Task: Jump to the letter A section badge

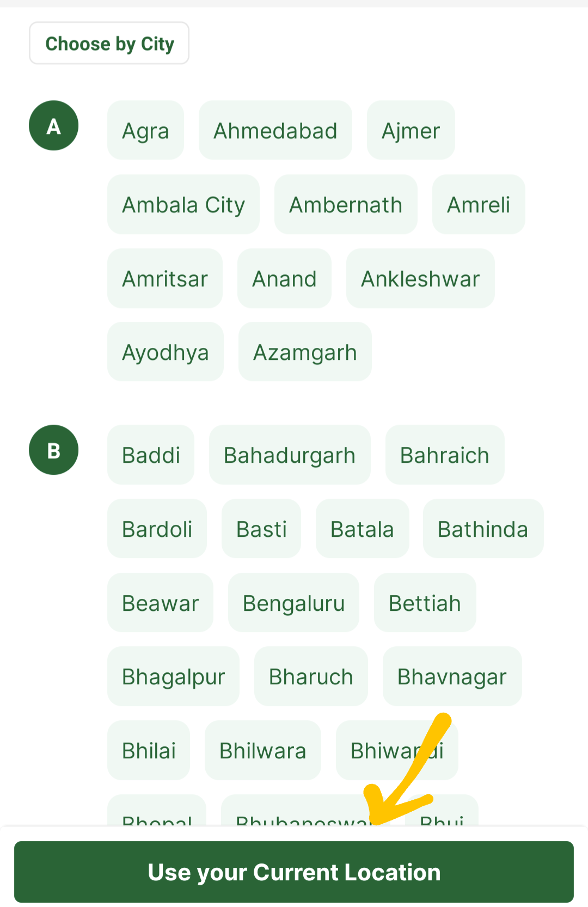Action: point(53,126)
